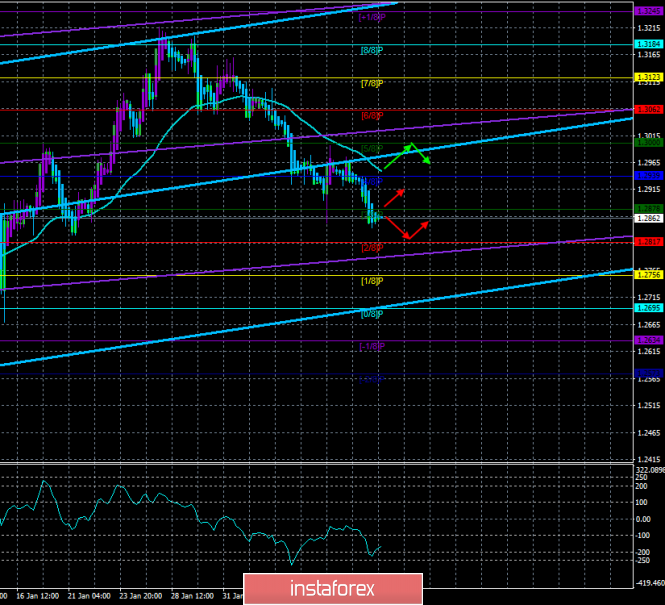This screenshot has height=605, width=665.
Task: Click the [-1/8]P purple level label
Action: click(371, 345)
